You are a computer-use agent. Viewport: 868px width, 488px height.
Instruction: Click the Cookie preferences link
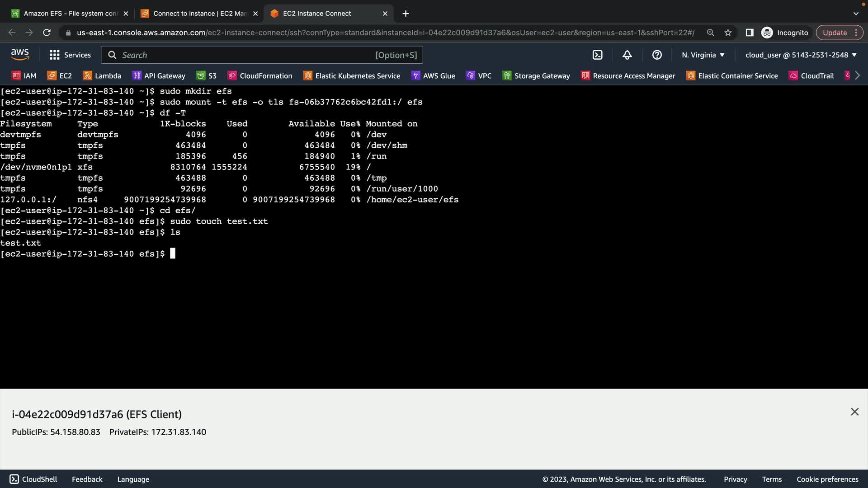pyautogui.click(x=827, y=479)
